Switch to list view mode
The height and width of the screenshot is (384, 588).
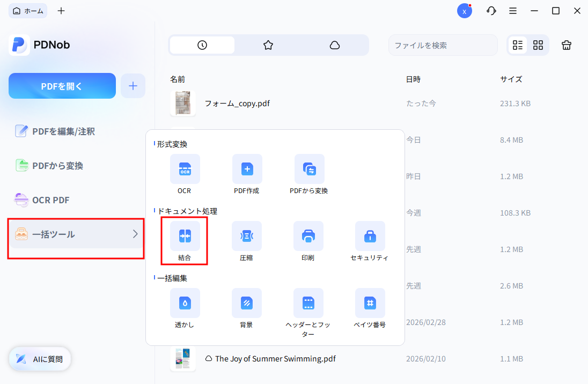tap(517, 45)
